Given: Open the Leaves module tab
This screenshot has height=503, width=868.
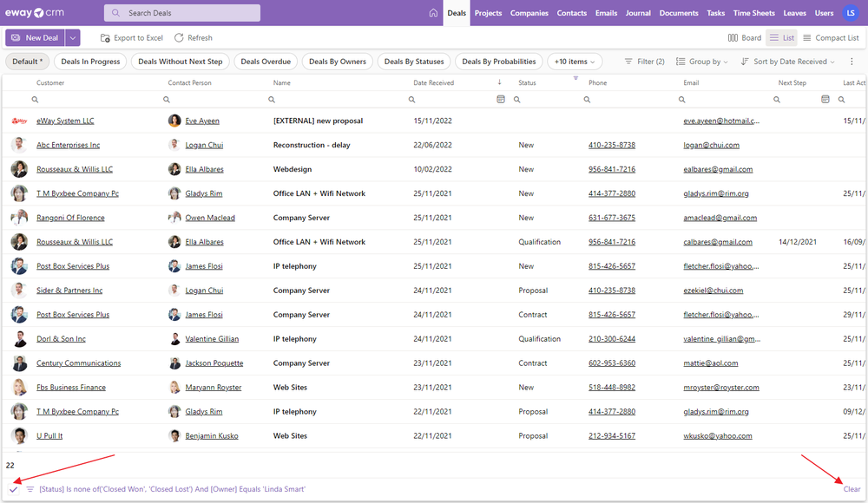Looking at the screenshot, I should tap(794, 13).
